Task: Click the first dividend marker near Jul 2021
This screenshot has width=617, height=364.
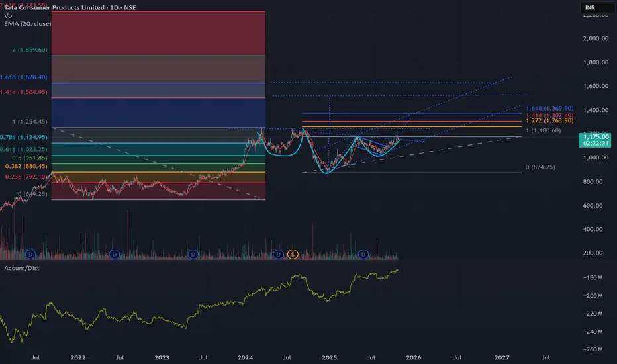Action: click(x=30, y=255)
